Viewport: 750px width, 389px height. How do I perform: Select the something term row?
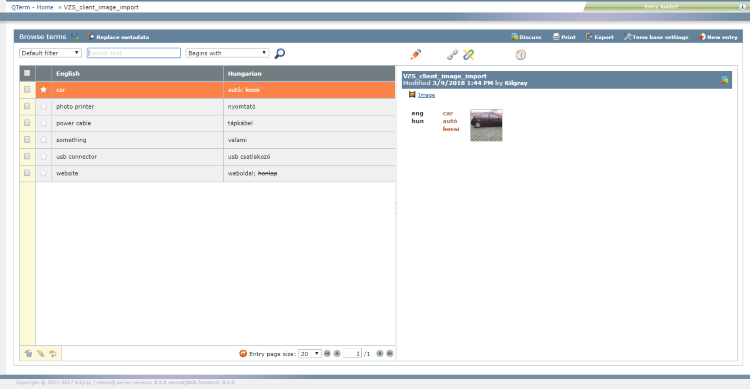pos(208,140)
